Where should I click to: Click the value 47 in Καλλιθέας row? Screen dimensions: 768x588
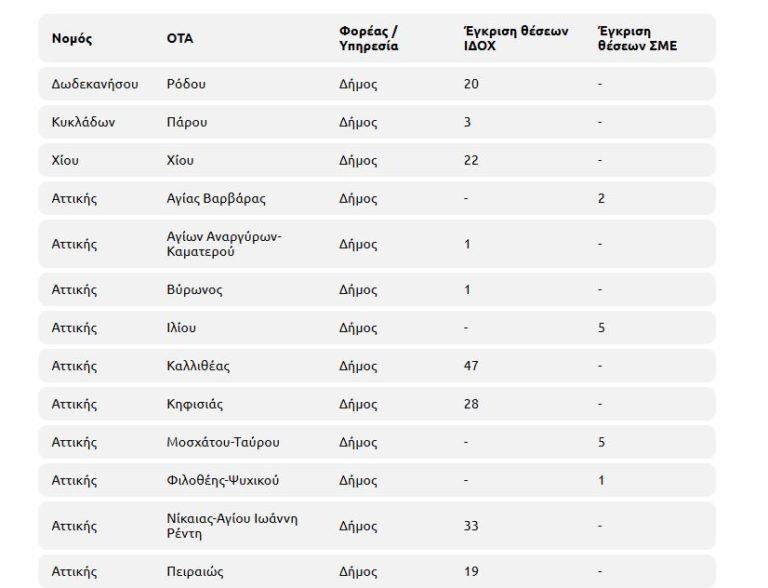[x=471, y=366]
